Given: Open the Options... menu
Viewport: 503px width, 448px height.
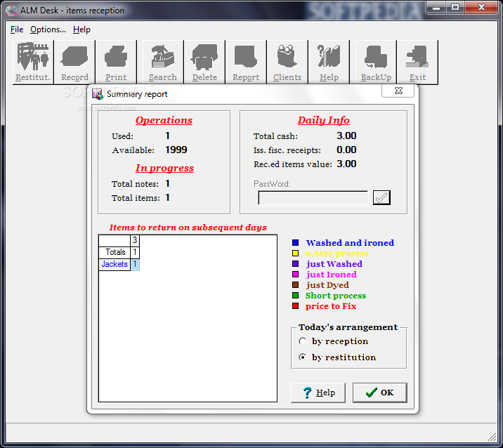Looking at the screenshot, I should pos(48,29).
